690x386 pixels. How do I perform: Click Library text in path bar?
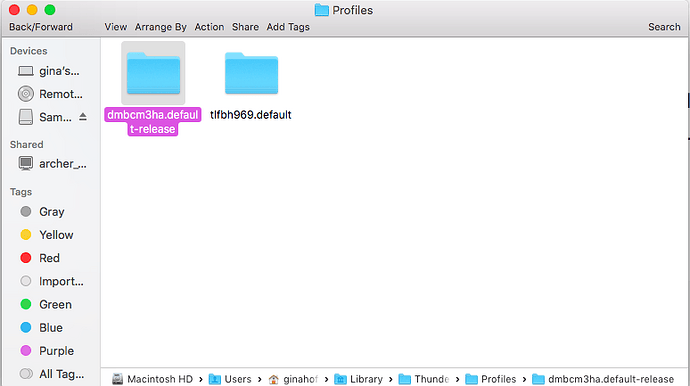(367, 379)
